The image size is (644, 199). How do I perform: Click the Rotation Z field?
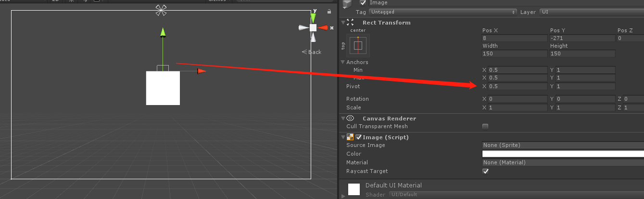pos(634,99)
